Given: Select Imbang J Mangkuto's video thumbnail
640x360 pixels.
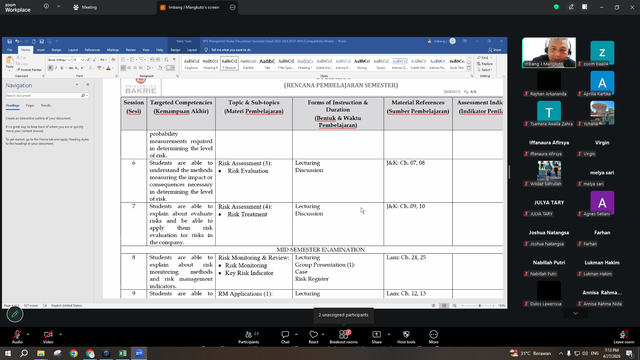Looking at the screenshot, I should coord(549,52).
